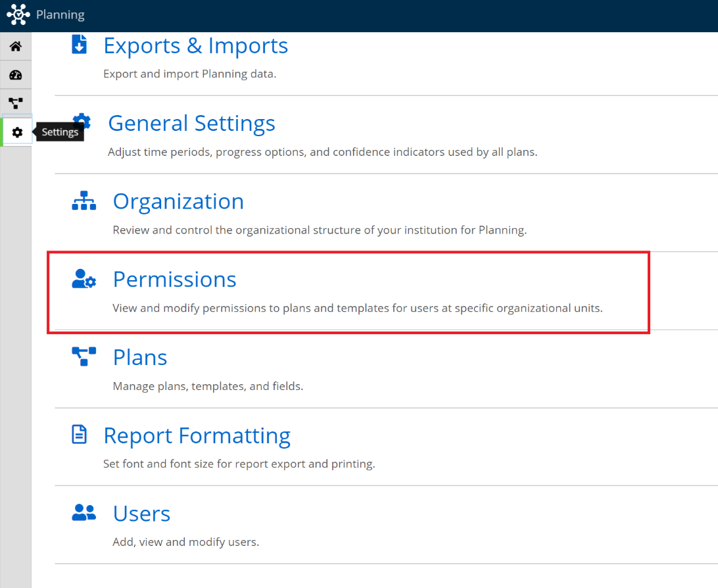Click the Settings gear icon in sidebar
The height and width of the screenshot is (588, 718).
(x=16, y=132)
